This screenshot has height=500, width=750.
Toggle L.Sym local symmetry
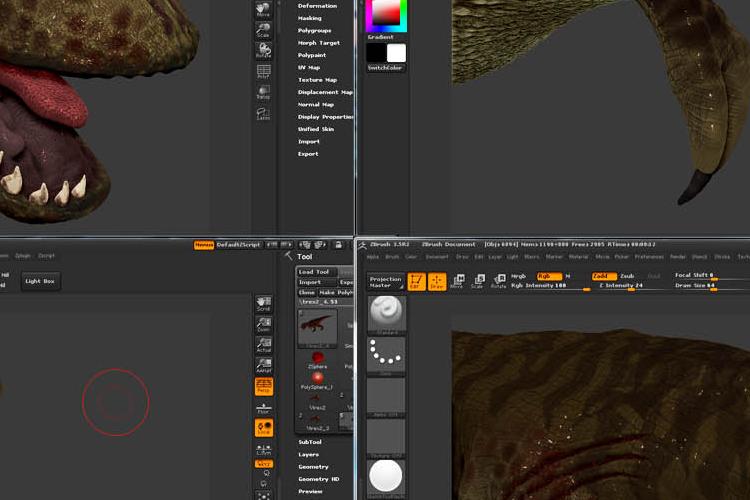pyautogui.click(x=264, y=449)
